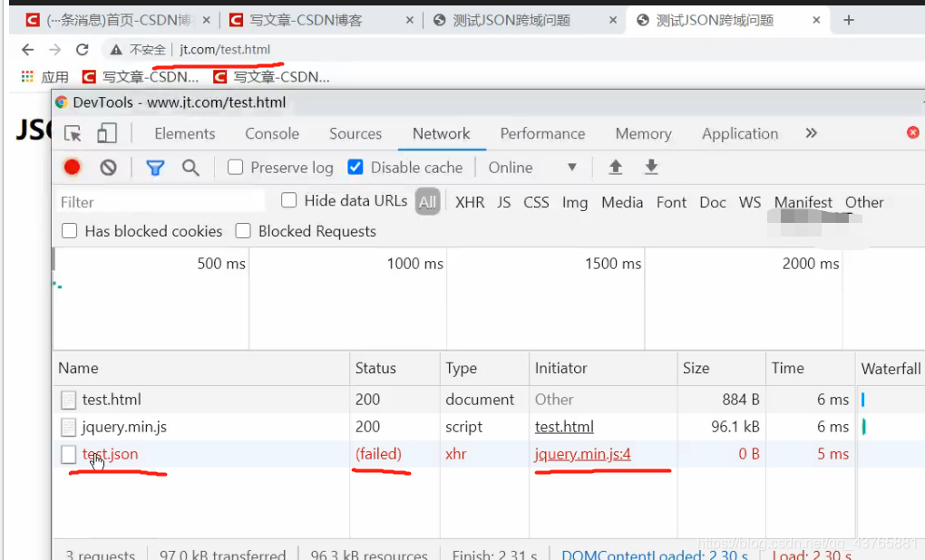Filter requests by Media
Viewport: 925px width, 560px height.
[622, 202]
